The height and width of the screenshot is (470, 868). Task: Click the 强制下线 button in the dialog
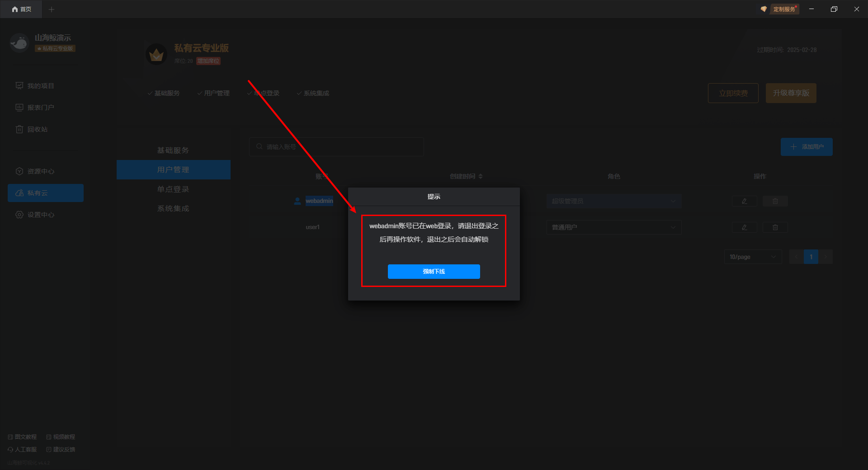[x=434, y=272]
